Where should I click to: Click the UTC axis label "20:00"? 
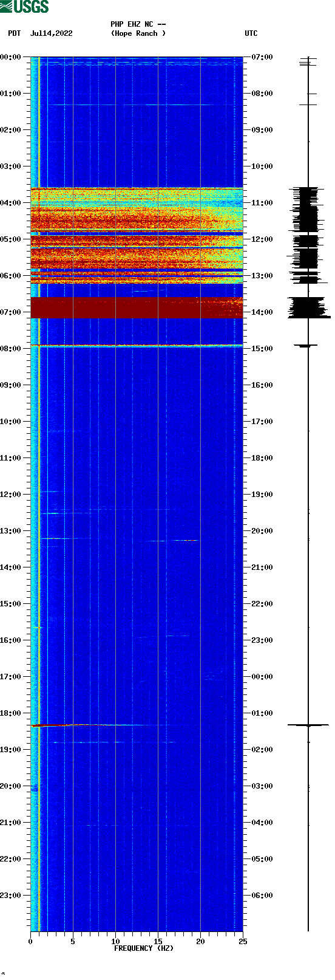[262, 531]
